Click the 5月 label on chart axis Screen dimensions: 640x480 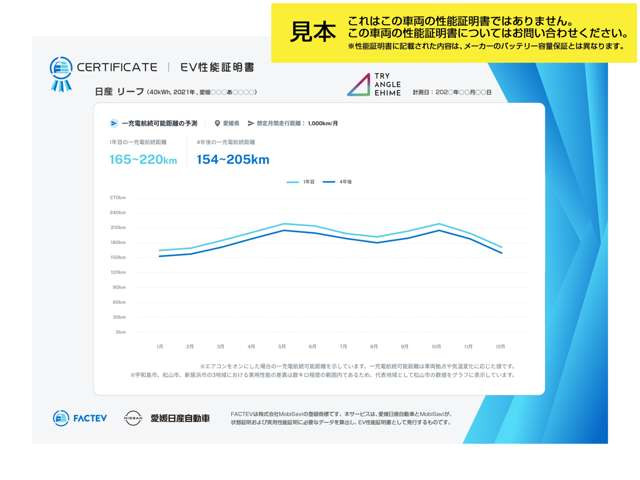click(x=282, y=346)
